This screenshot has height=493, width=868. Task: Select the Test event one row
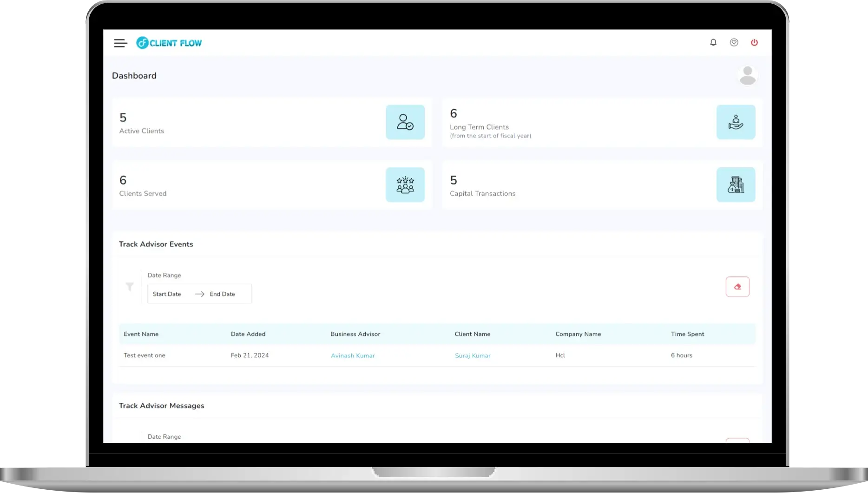(x=145, y=355)
